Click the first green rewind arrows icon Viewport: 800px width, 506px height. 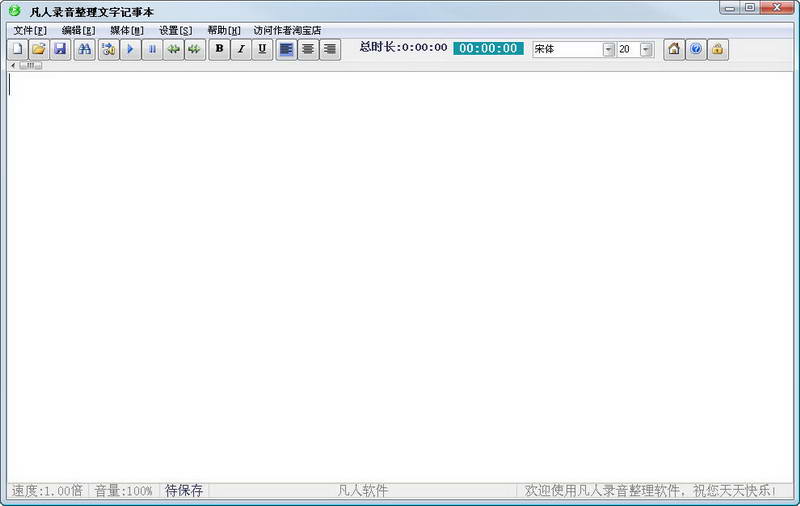[x=173, y=49]
